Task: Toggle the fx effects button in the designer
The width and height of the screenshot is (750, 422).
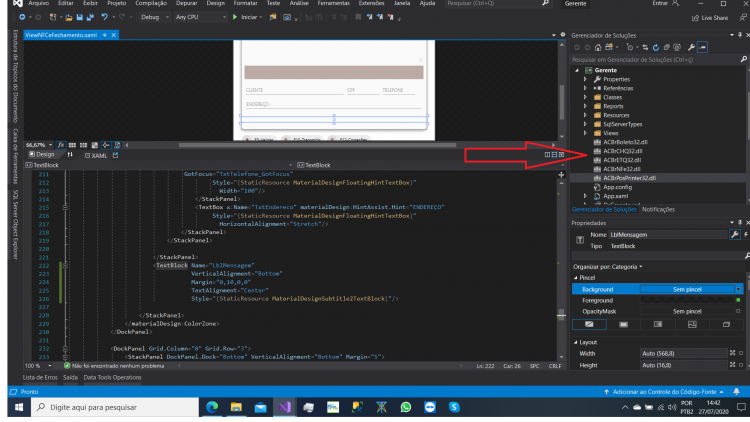Action: 61,144
